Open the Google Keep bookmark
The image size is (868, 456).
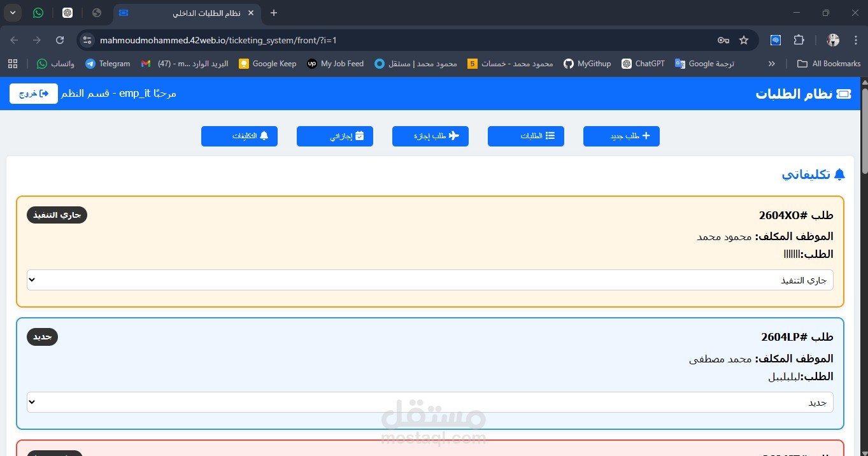point(267,64)
